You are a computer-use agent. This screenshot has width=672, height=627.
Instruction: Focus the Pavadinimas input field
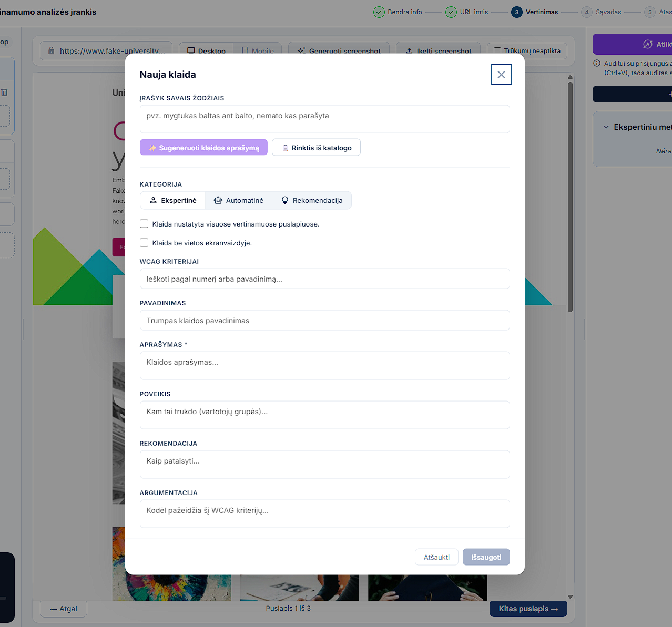tap(324, 320)
